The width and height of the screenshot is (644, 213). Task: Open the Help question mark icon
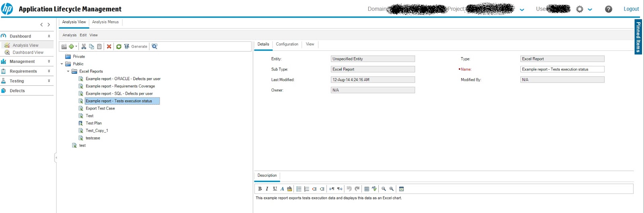pos(609,9)
